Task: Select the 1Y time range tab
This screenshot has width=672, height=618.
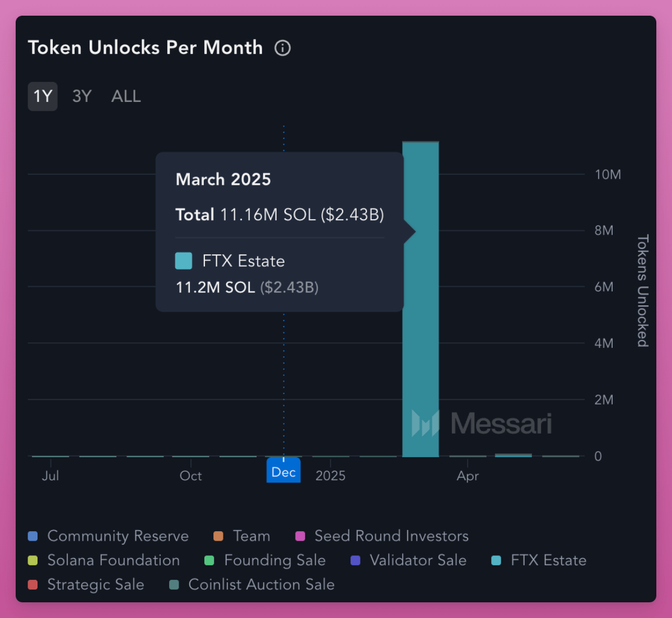Action: tap(43, 96)
